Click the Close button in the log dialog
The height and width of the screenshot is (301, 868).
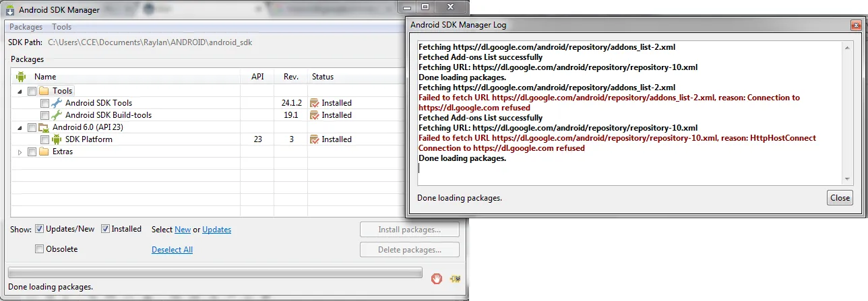pos(840,198)
